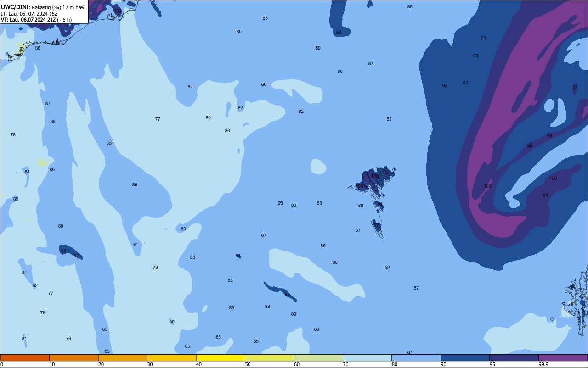The height and width of the screenshot is (368, 588).
Task: Select the dark blue 90–95 legend swatch
Action: [x=465, y=357]
